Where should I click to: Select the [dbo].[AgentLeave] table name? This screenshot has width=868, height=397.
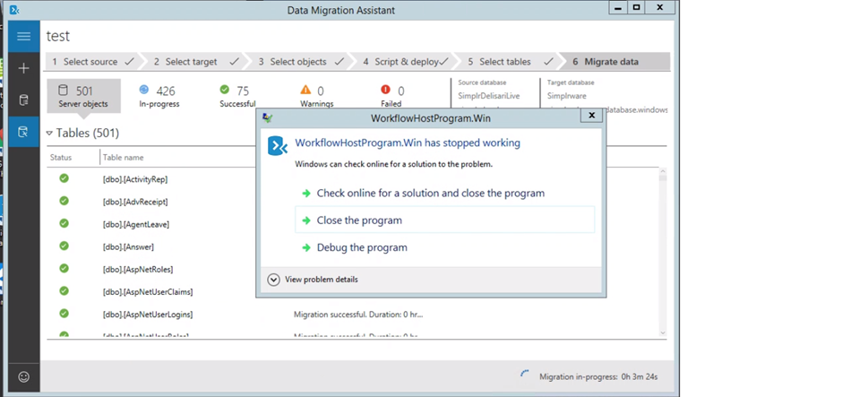tap(136, 224)
